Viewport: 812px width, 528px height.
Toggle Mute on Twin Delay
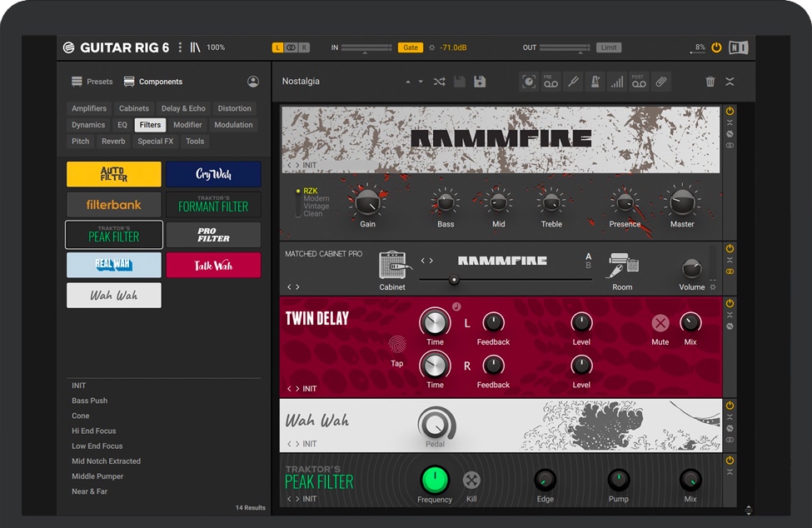(660, 323)
